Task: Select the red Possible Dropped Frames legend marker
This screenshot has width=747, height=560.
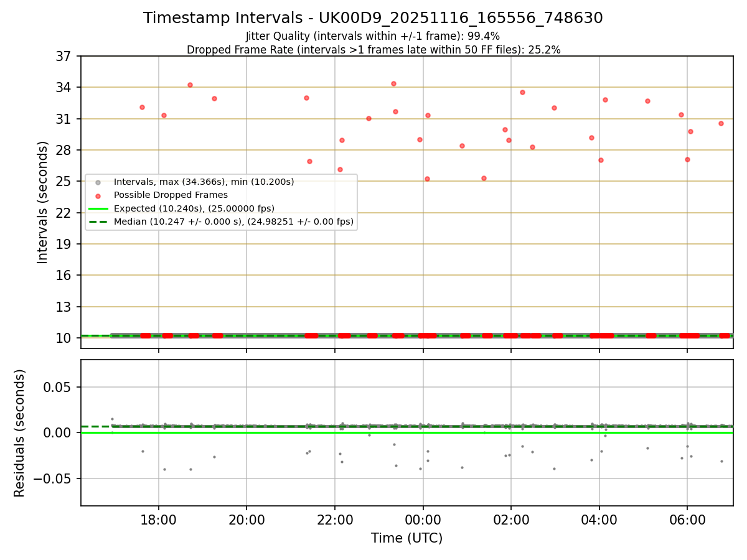Action: 98,195
